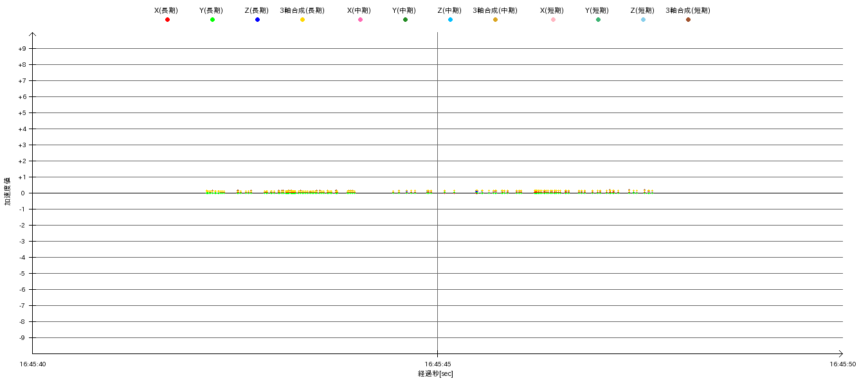Click the 16:45:40 start time label
The image size is (868, 392).
33,364
